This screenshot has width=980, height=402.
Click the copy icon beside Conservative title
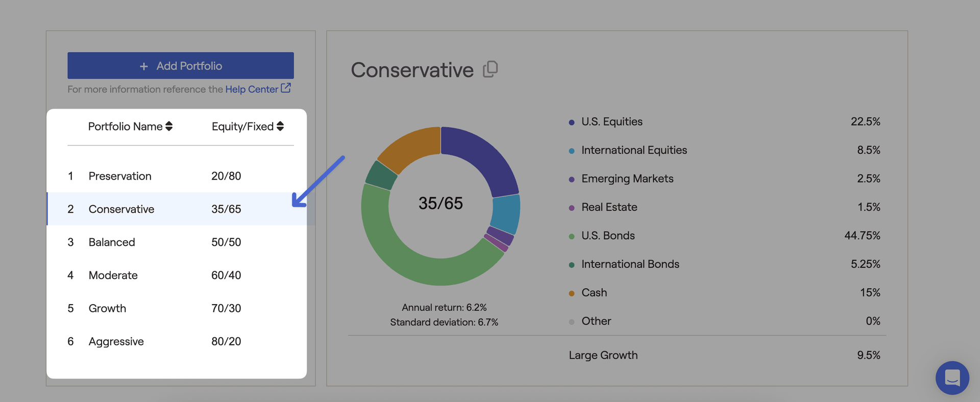click(x=491, y=69)
